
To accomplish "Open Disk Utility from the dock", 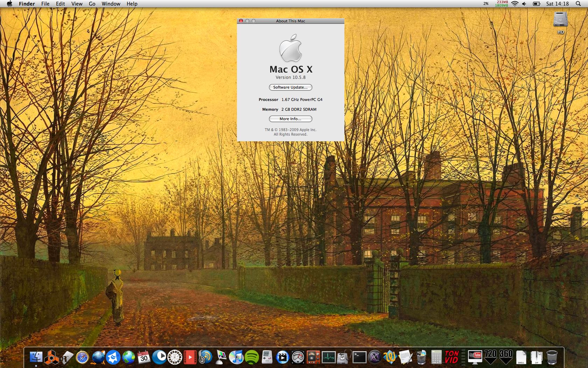I will click(x=344, y=357).
